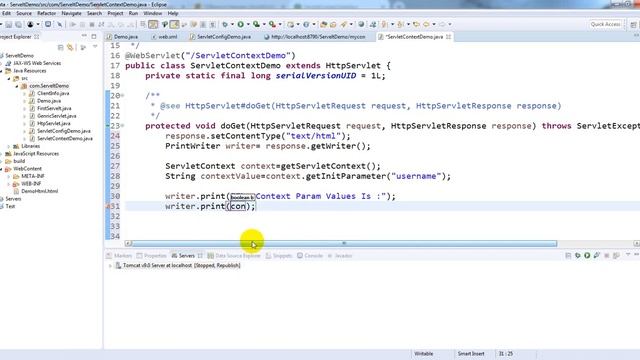Click the Terminate debug toolbar icon

pos(92,24)
